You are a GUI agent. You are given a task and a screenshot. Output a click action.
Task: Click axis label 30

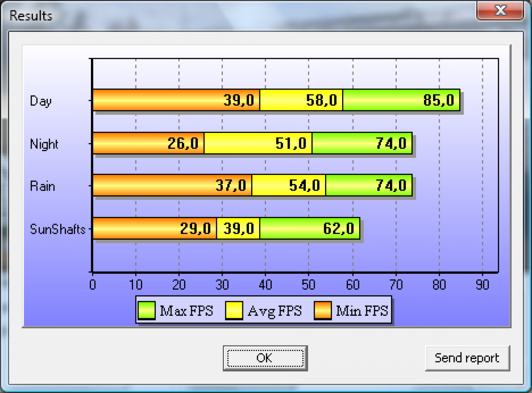(x=222, y=285)
